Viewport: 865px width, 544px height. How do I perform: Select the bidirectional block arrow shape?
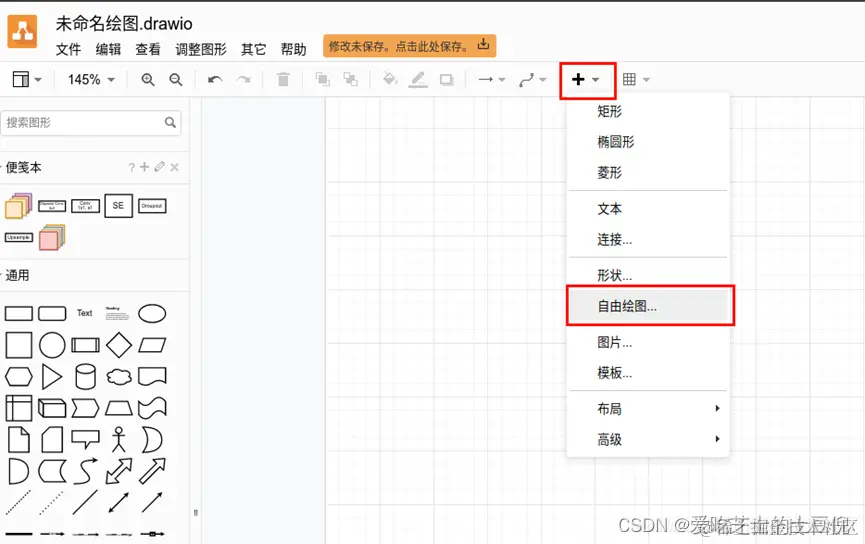click(119, 471)
